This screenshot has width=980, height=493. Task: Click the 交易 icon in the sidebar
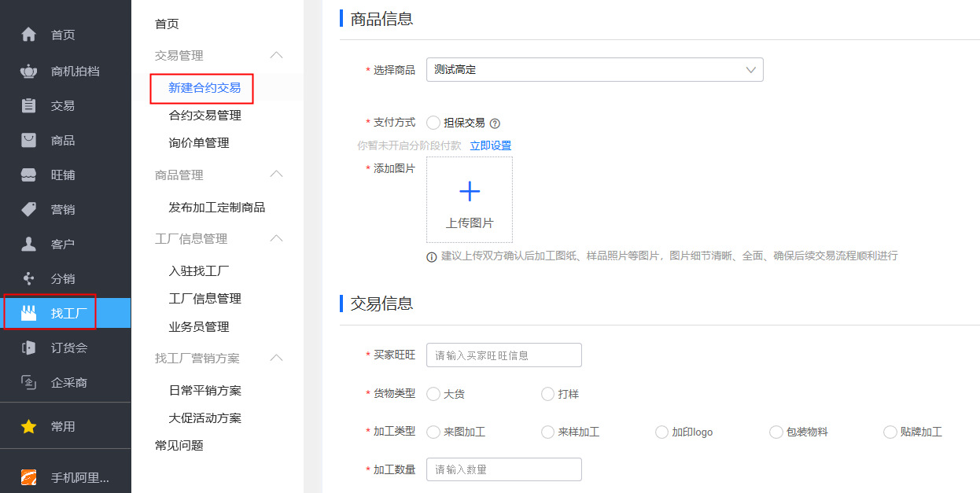pyautogui.click(x=28, y=105)
